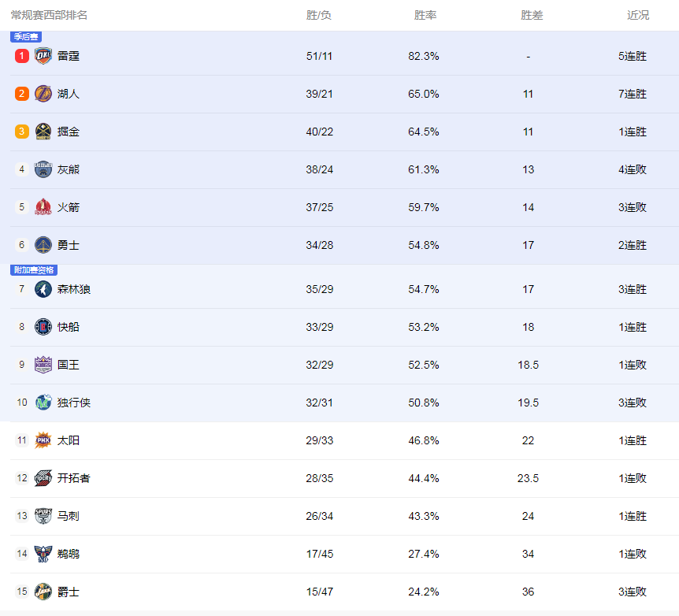Viewport: 679px width, 616px height.
Task: Open the Mavericks (独行侠) team logo
Action: click(x=43, y=403)
